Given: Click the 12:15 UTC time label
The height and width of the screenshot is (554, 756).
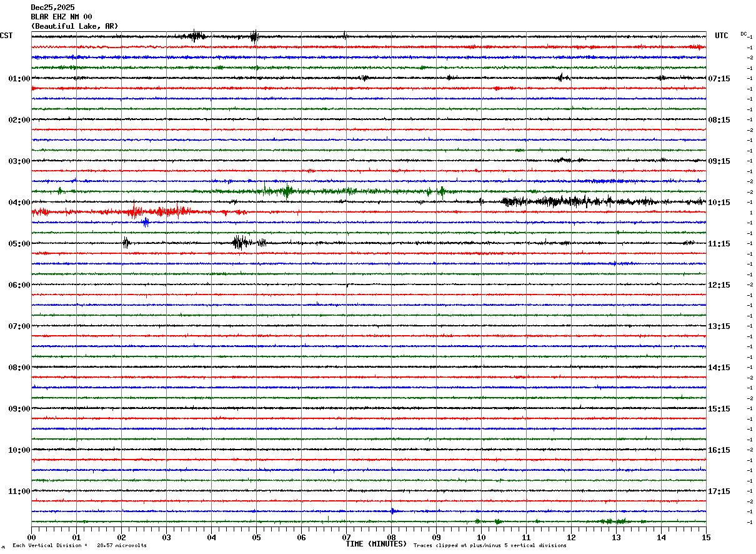Looking at the screenshot, I should pyautogui.click(x=721, y=285).
